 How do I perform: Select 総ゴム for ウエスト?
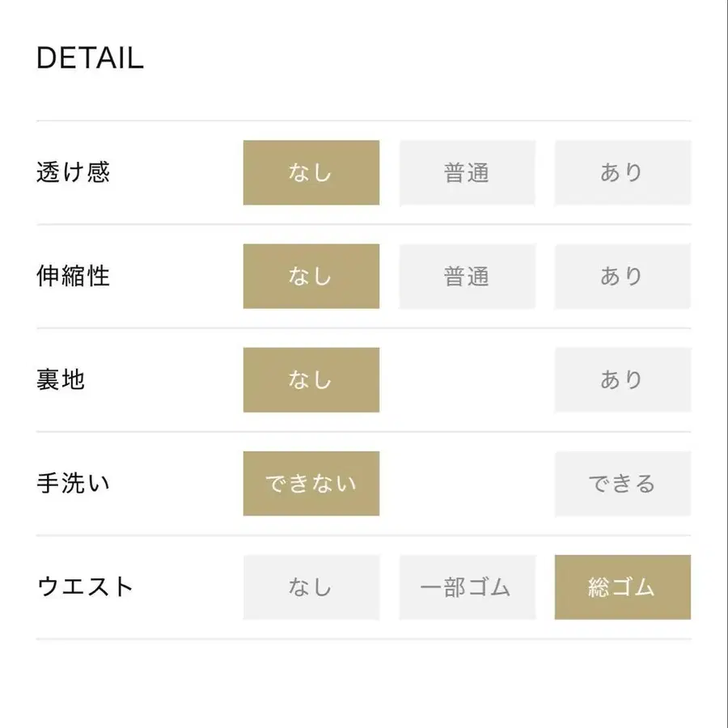pos(623,587)
